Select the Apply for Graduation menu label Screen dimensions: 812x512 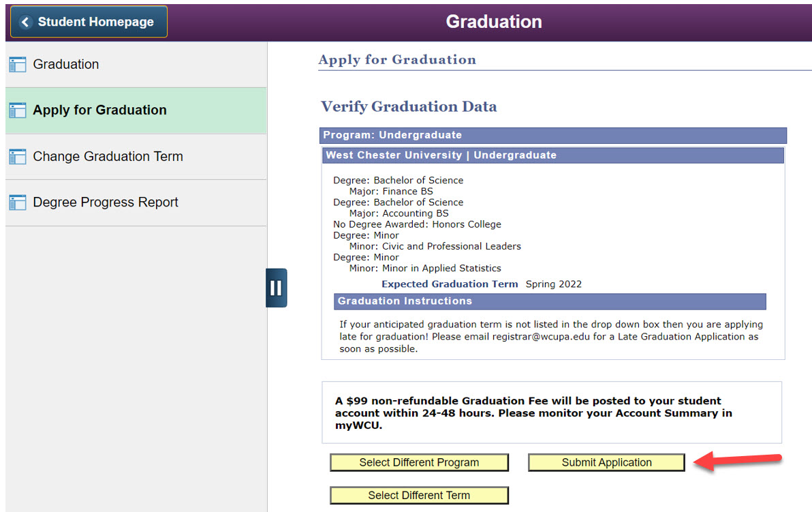[99, 110]
